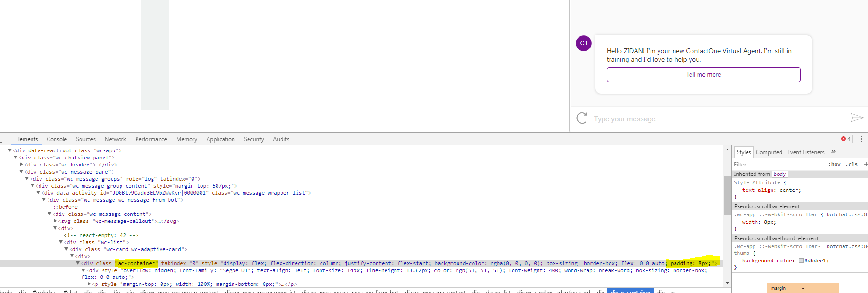Viewport: 868px width, 293px height.
Task: Collapse the wc-chatview-panel div node
Action: tap(16, 158)
